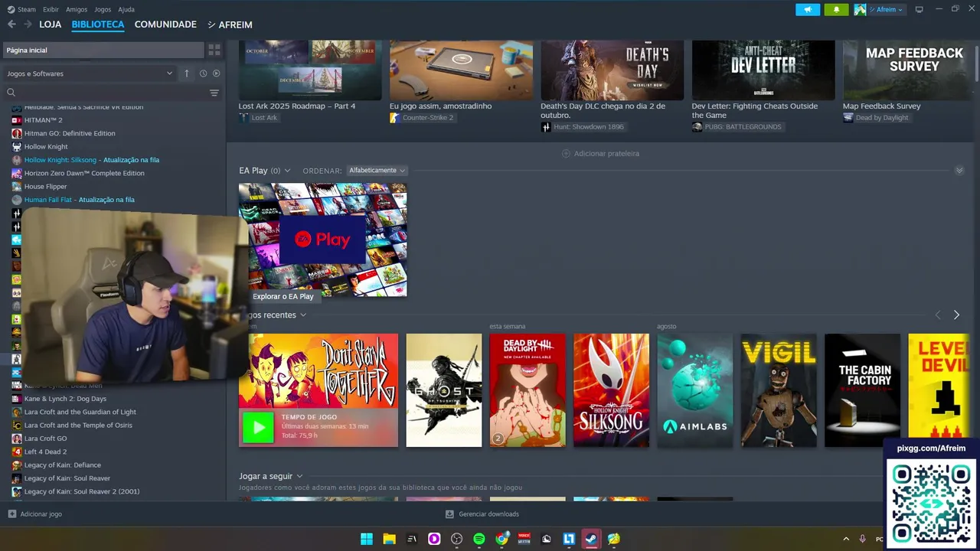The width and height of the screenshot is (980, 551).
Task: Select Hollow Knight in game list
Action: tap(46, 146)
